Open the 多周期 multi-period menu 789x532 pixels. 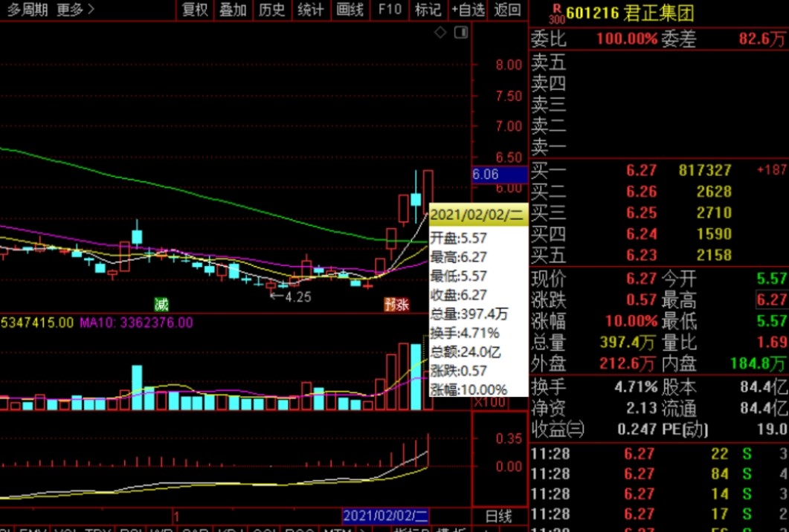tap(28, 10)
